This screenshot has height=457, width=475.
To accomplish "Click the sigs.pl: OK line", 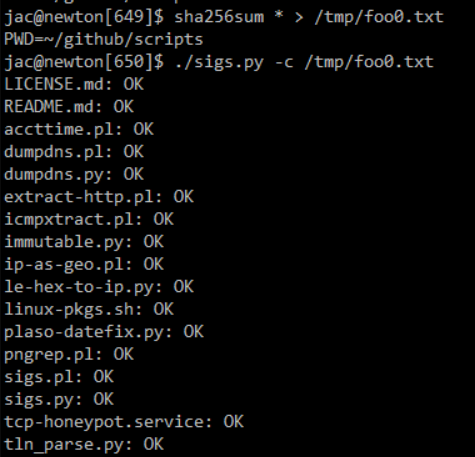I will point(59,377).
